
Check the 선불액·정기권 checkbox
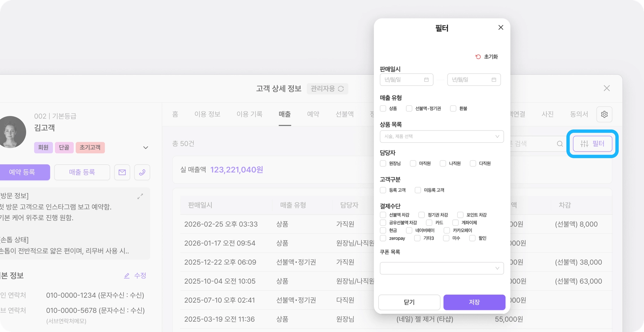tap(409, 108)
